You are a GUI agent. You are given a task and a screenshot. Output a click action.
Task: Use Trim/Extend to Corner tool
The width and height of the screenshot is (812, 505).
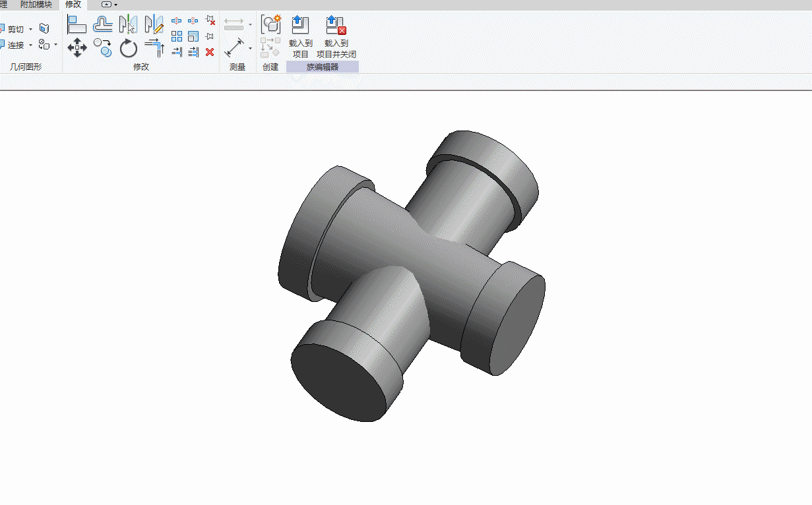[x=154, y=47]
